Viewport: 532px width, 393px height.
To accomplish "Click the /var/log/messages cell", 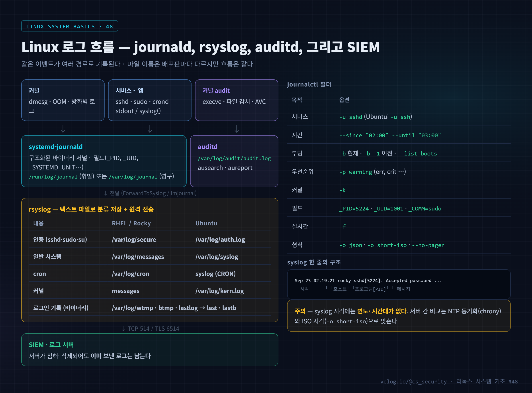I will [138, 257].
